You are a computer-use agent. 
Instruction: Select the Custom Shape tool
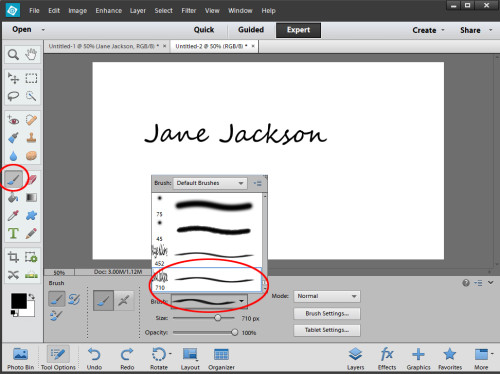(31, 216)
